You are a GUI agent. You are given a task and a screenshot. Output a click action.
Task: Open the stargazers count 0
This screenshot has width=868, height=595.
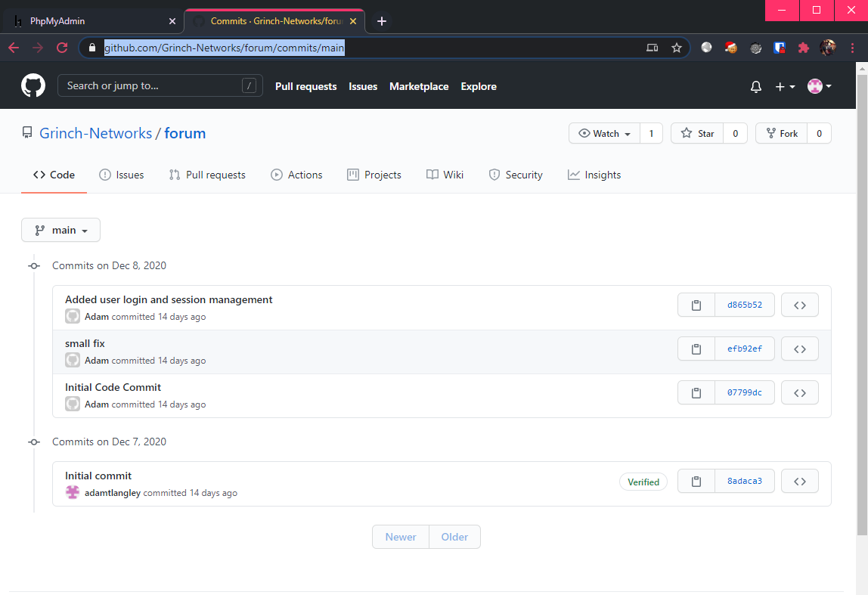pos(735,133)
